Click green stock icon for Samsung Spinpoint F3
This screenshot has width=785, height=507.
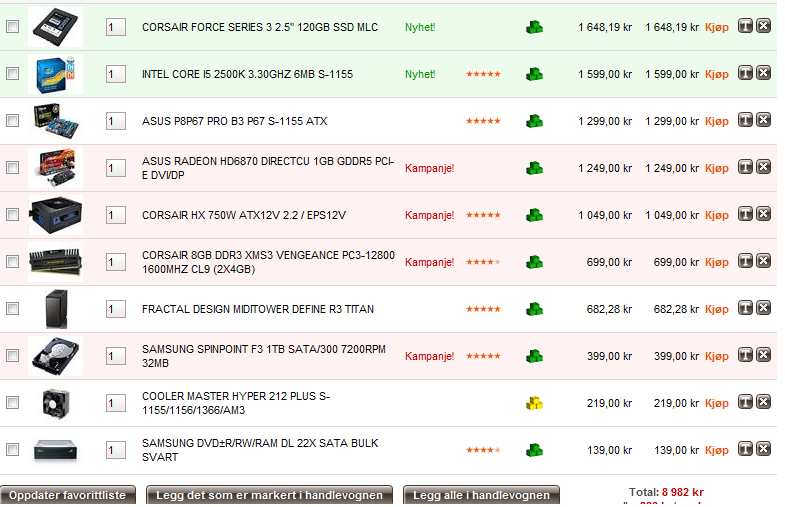coord(534,356)
